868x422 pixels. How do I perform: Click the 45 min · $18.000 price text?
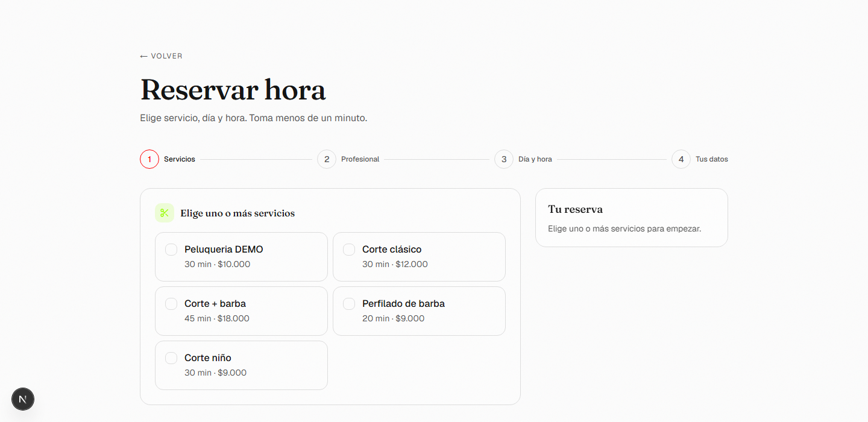[217, 318]
